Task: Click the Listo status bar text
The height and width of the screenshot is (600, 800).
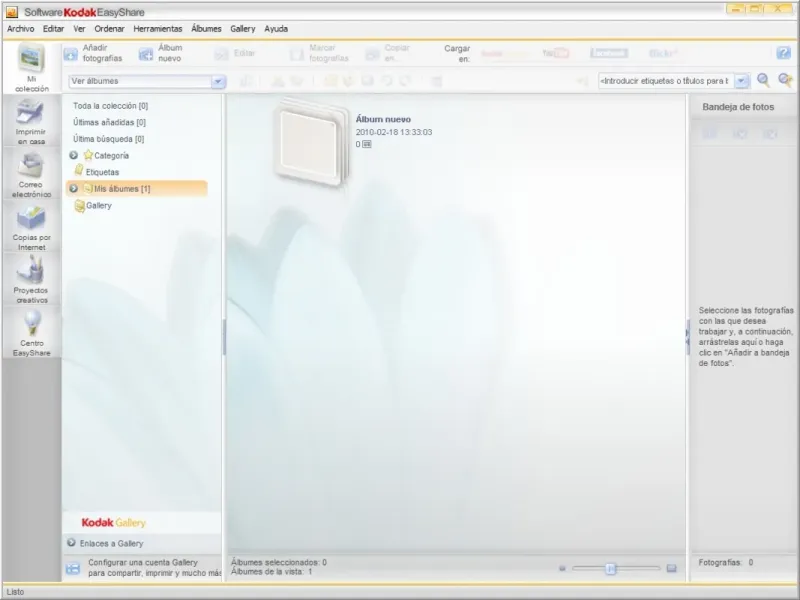Action: coord(15,592)
